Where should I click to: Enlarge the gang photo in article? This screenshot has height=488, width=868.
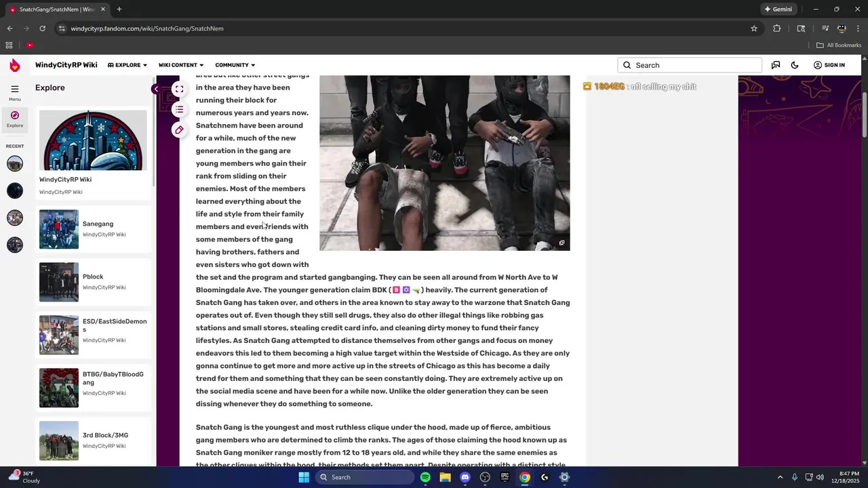444,163
